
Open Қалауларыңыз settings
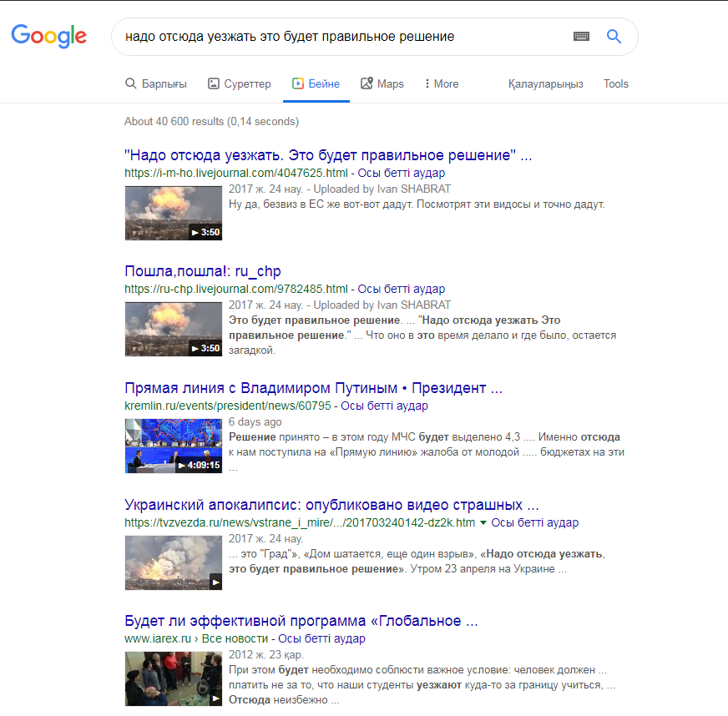[x=545, y=83]
